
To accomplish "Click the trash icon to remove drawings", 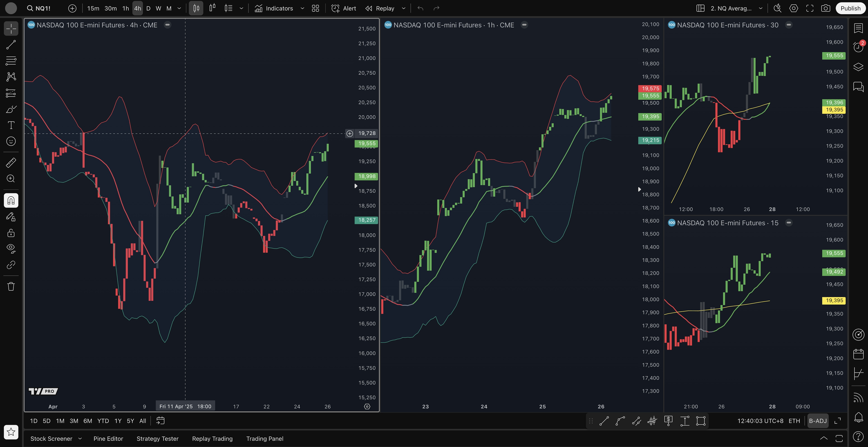I will point(11,286).
